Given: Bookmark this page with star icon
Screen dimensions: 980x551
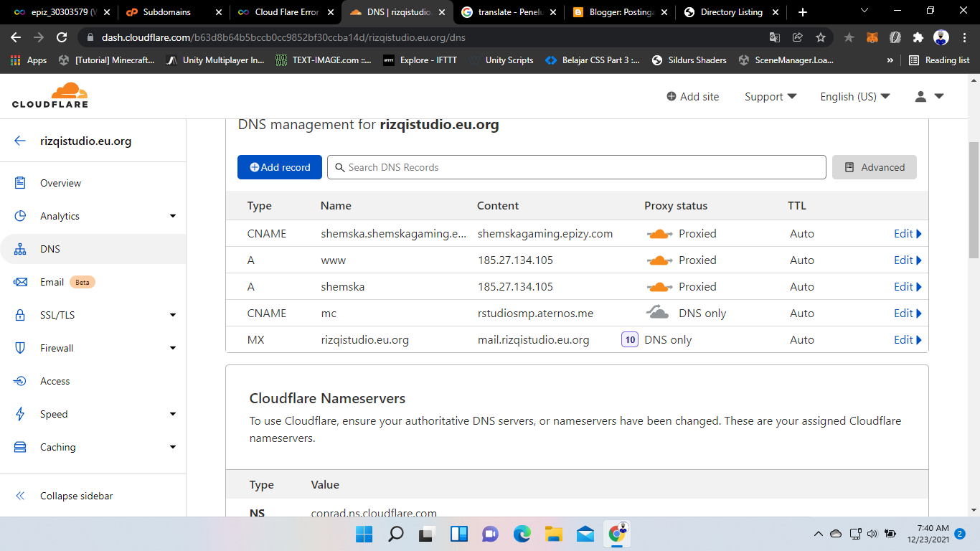Looking at the screenshot, I should pyautogui.click(x=821, y=37).
